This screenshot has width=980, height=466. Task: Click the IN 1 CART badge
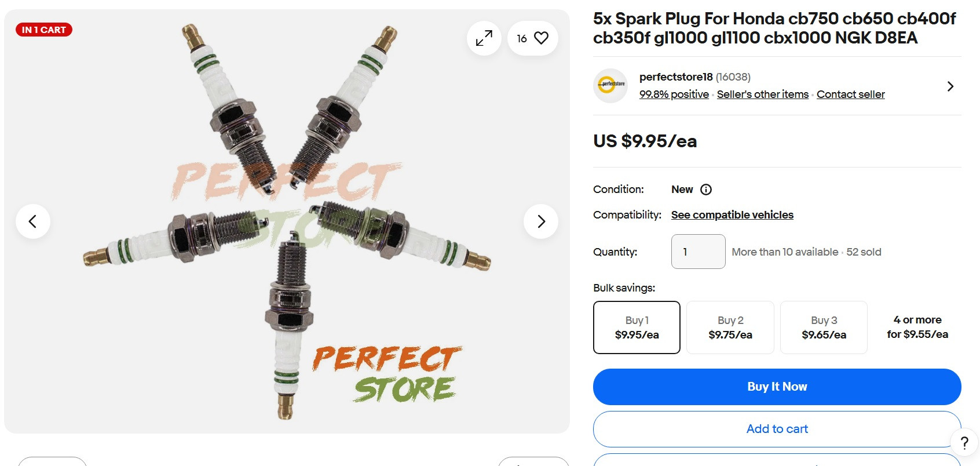pyautogui.click(x=43, y=29)
